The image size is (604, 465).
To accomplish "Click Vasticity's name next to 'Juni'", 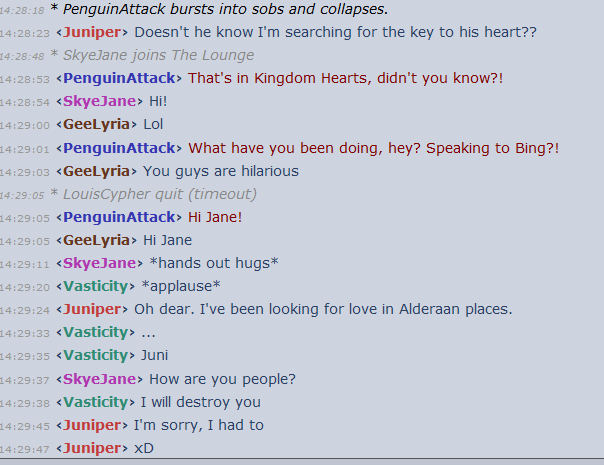I will (96, 355).
